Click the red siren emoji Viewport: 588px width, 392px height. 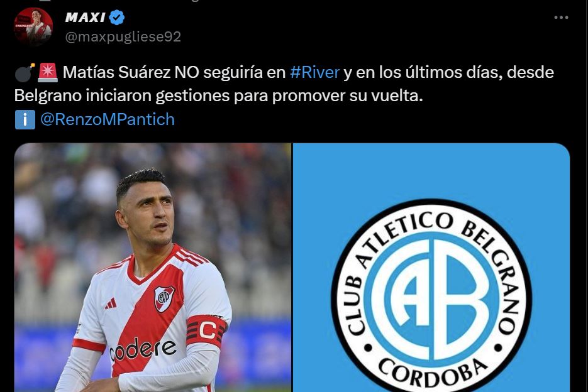point(48,72)
